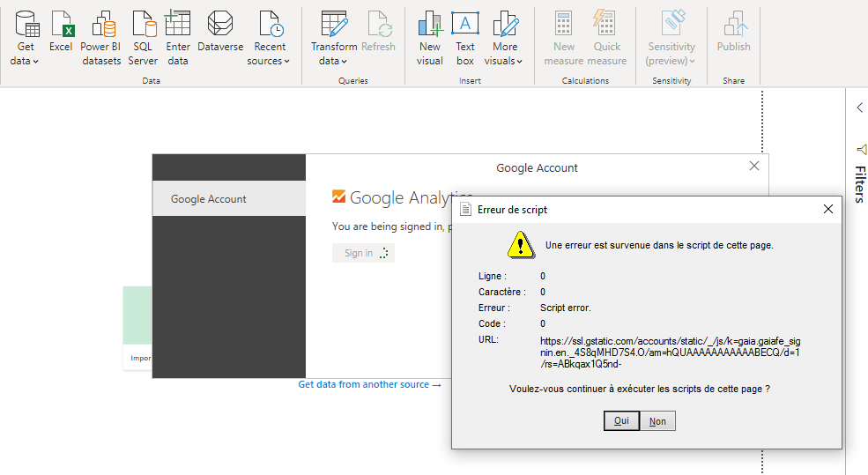Close the Erreur de script dialog
This screenshot has width=868, height=475.
point(828,209)
